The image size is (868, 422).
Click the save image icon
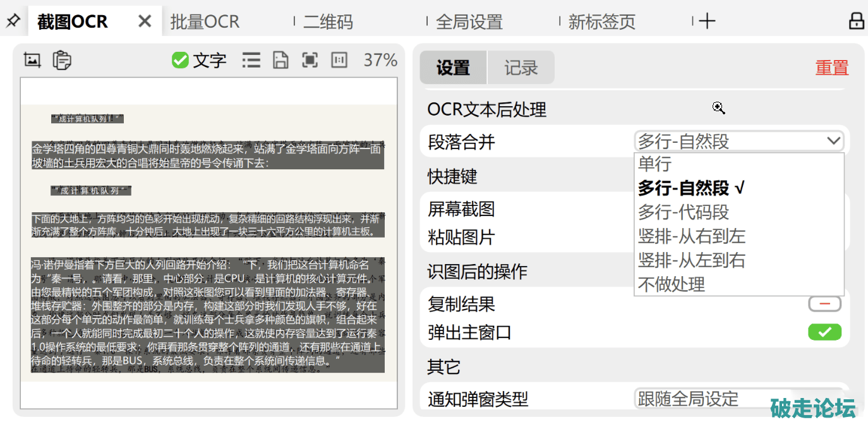(280, 60)
